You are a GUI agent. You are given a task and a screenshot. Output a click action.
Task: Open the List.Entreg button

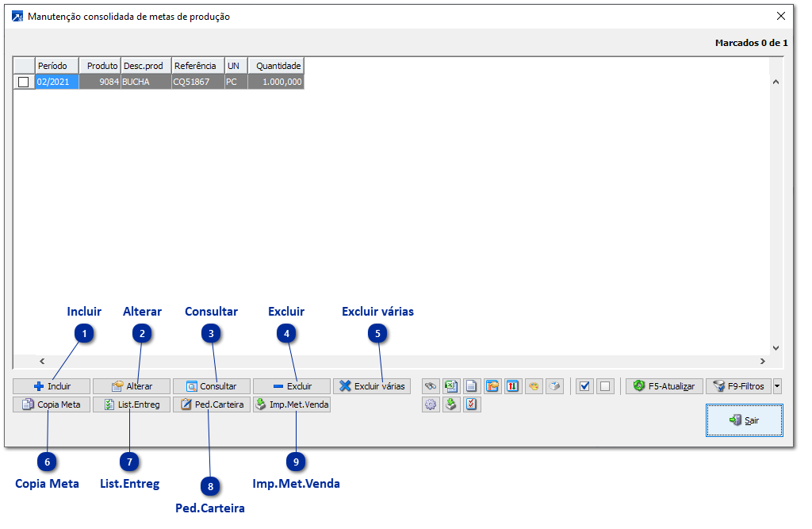click(132, 404)
